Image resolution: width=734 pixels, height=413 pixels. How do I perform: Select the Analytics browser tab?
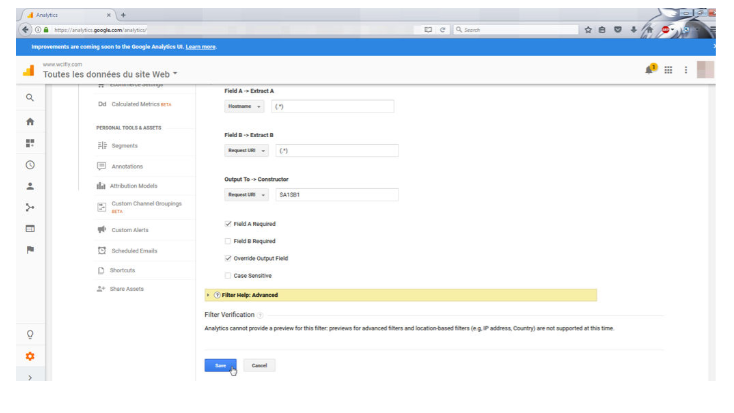point(67,15)
